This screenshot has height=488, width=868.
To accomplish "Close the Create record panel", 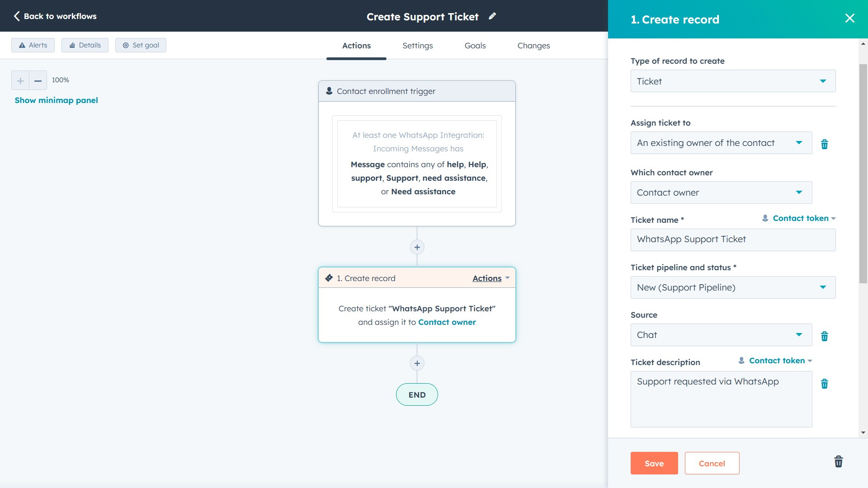I will [x=850, y=18].
